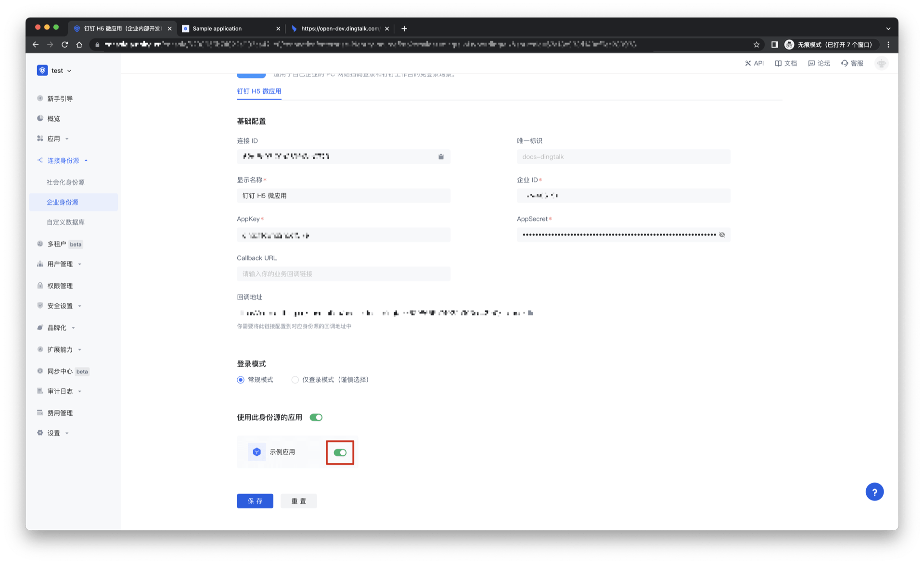Toggle AppSecret visibility eye icon

722,235
